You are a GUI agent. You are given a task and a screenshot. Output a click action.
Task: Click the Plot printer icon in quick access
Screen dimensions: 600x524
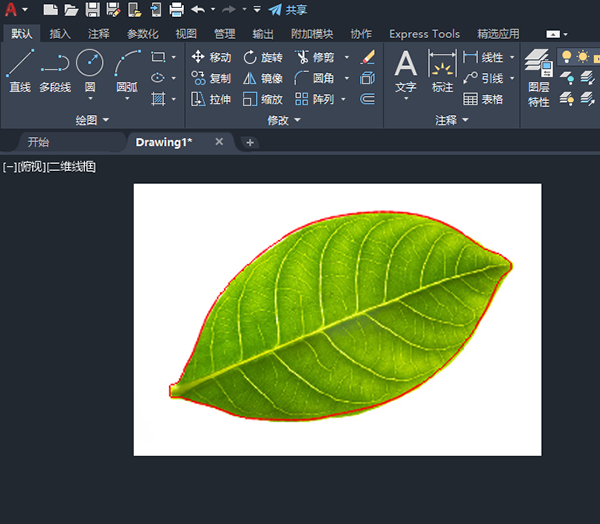pyautogui.click(x=176, y=10)
